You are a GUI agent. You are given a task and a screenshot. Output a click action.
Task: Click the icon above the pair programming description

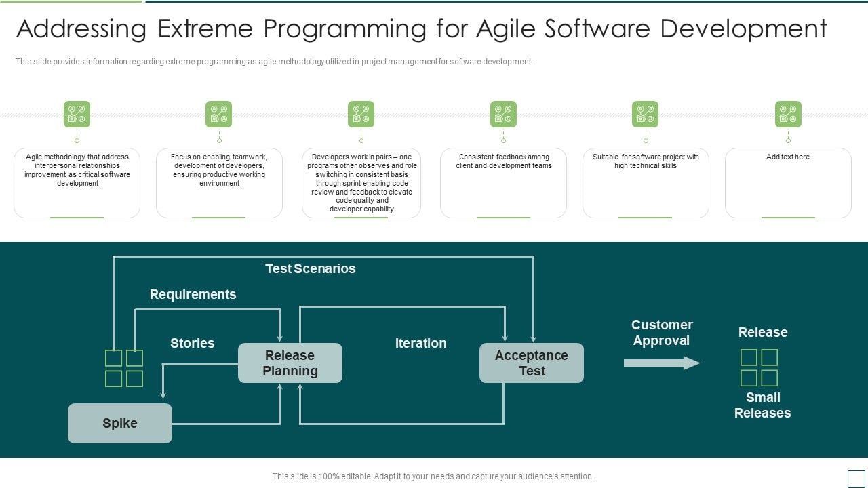(361, 113)
